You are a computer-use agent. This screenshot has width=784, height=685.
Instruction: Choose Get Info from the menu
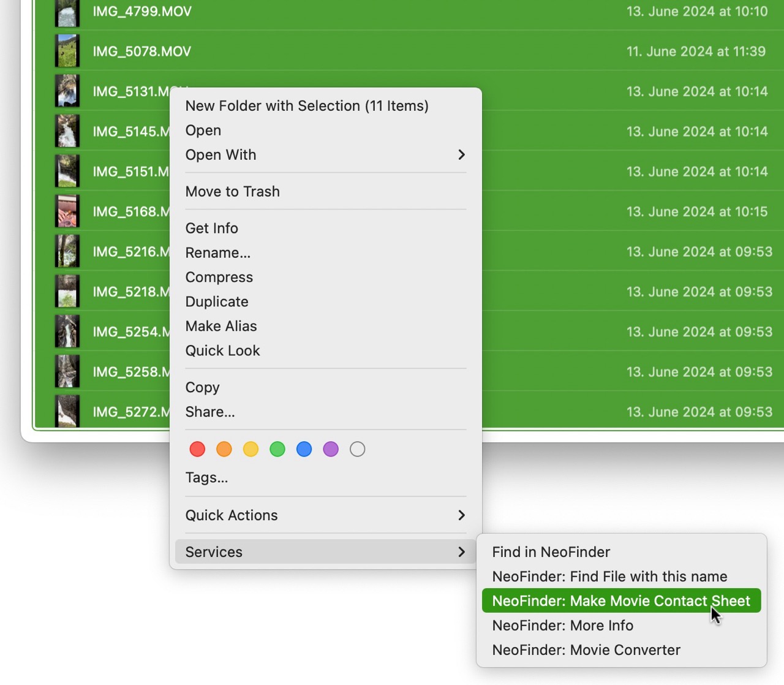(211, 228)
